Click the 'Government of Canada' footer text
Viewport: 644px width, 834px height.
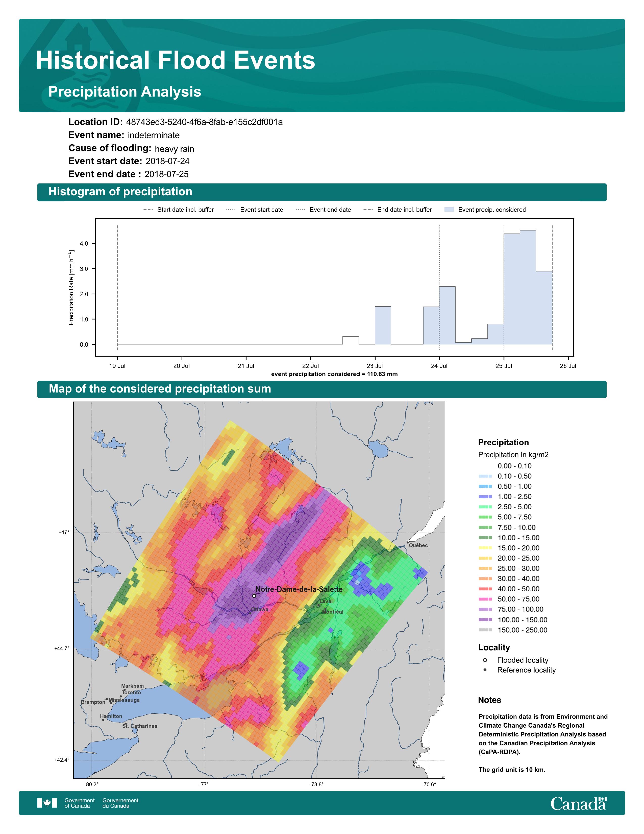79,803
